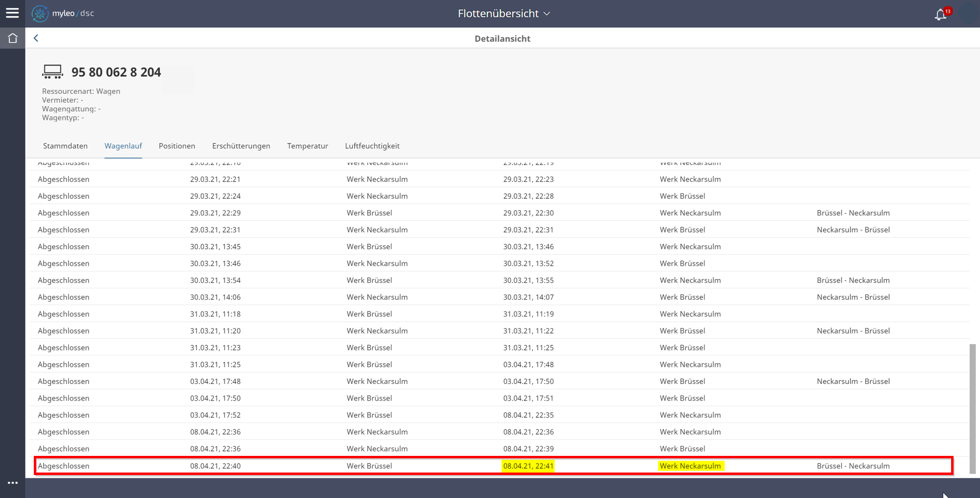Click the Wagengattung field label
980x498 pixels.
[71, 109]
